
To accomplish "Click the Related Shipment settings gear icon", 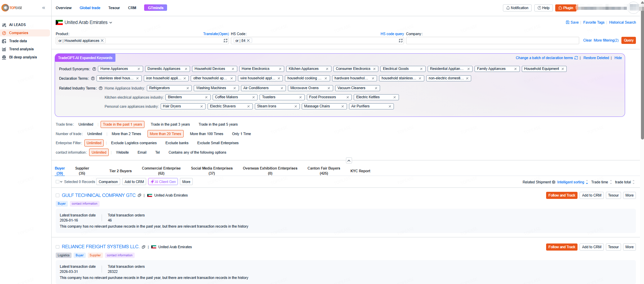I will (554, 182).
